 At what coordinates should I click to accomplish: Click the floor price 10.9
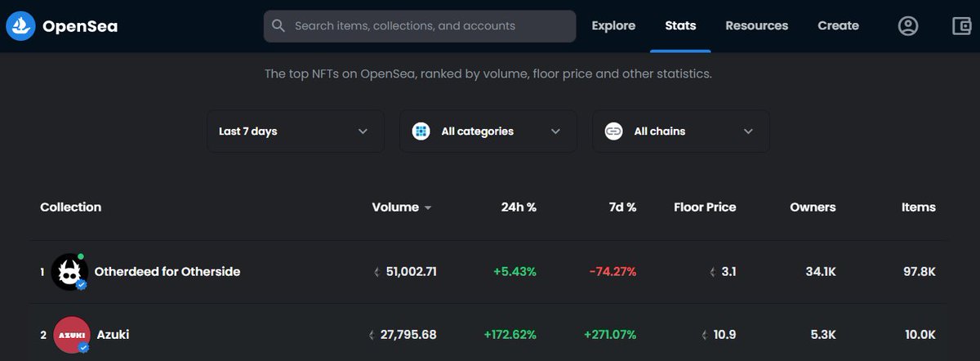pos(725,335)
